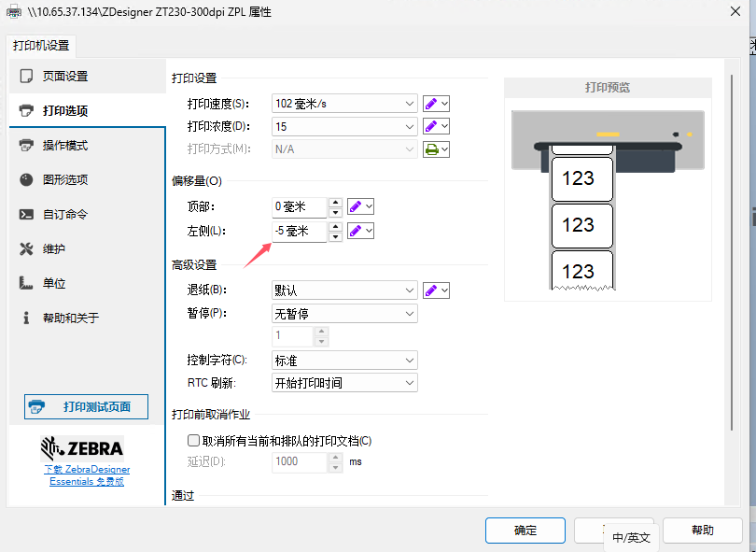The width and height of the screenshot is (756, 552).
Task: Expand arrow beside 打印浓度 pen button
Action: click(x=444, y=126)
